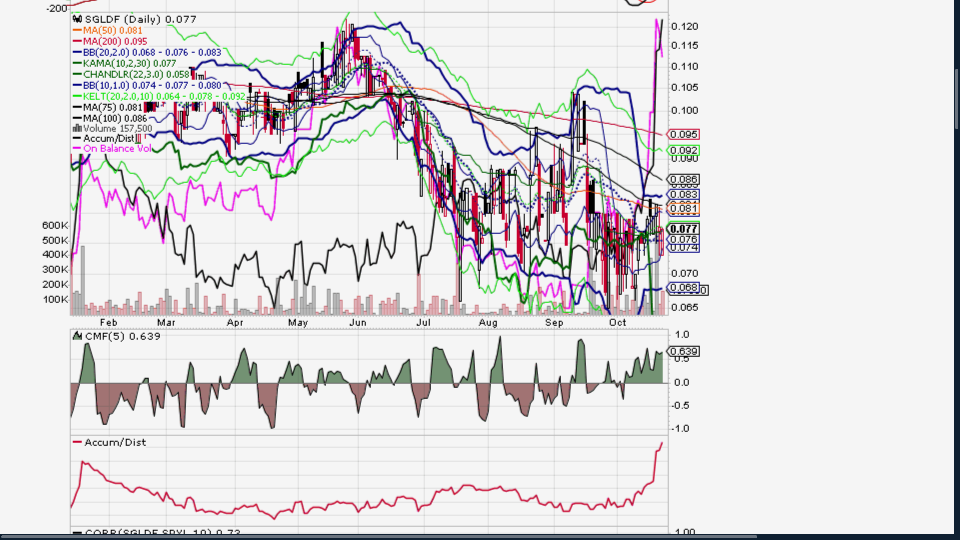Screen dimensions: 960x540
Task: Click the candlestick icon beside SGLDF legend
Action: click(77, 20)
